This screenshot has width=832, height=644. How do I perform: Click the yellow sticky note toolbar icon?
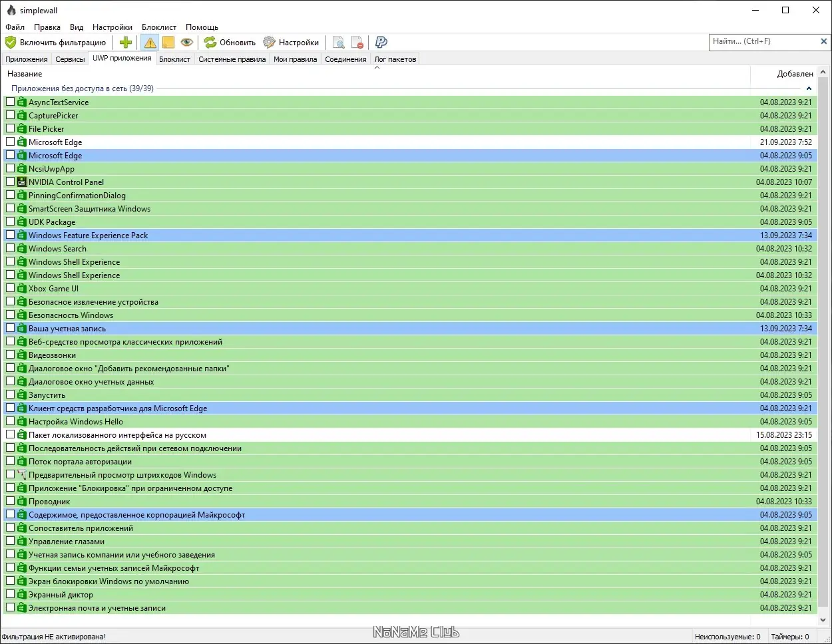(168, 43)
